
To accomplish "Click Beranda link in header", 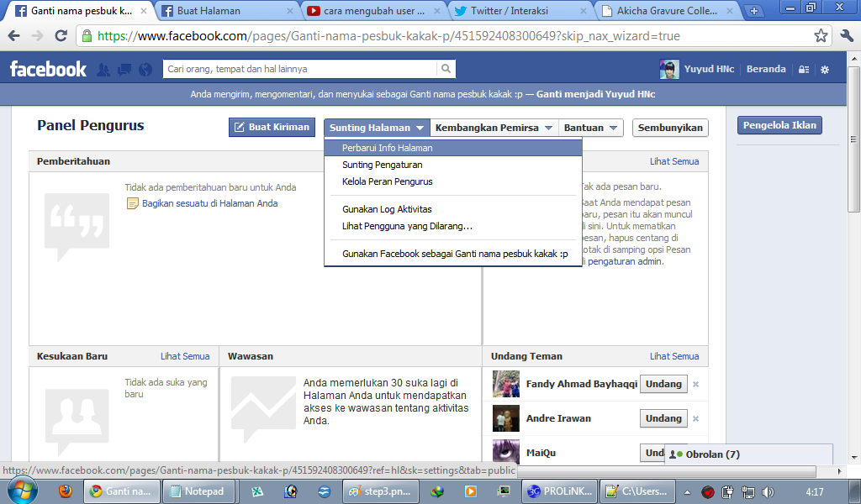I will click(x=766, y=69).
